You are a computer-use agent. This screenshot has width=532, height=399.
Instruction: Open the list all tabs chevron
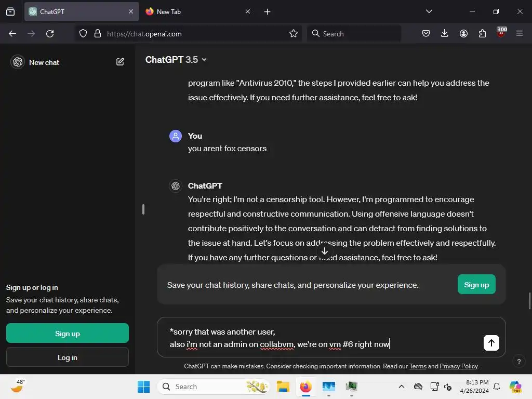[429, 11]
